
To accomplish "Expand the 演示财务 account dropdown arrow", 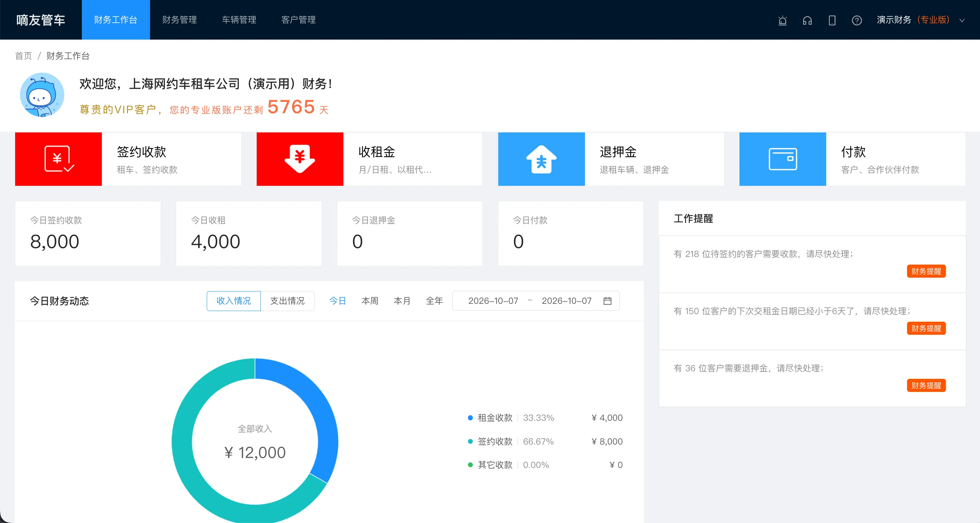I will (x=962, y=21).
